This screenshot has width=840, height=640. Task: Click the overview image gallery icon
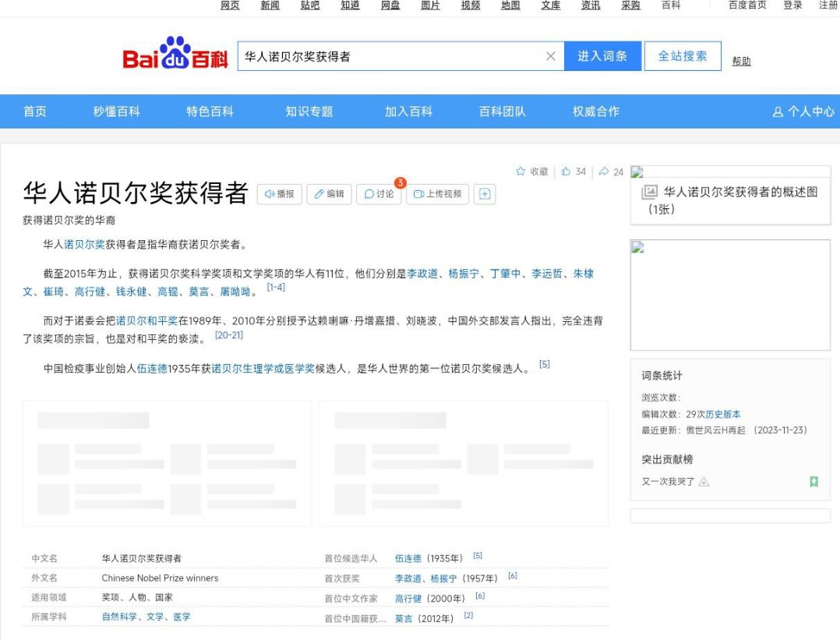(x=649, y=192)
